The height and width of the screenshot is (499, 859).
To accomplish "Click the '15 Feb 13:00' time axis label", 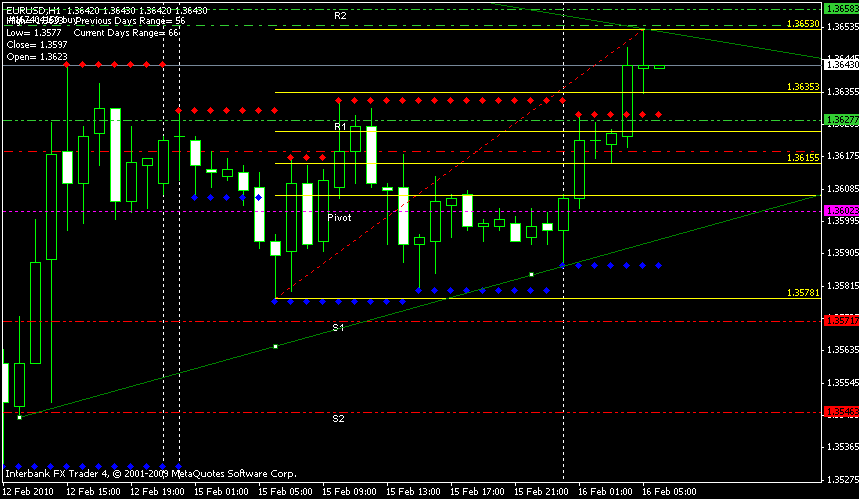I will point(414,492).
